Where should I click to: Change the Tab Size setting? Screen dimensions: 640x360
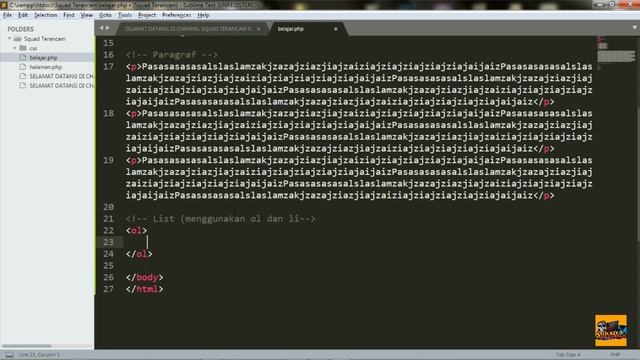pyautogui.click(x=568, y=355)
